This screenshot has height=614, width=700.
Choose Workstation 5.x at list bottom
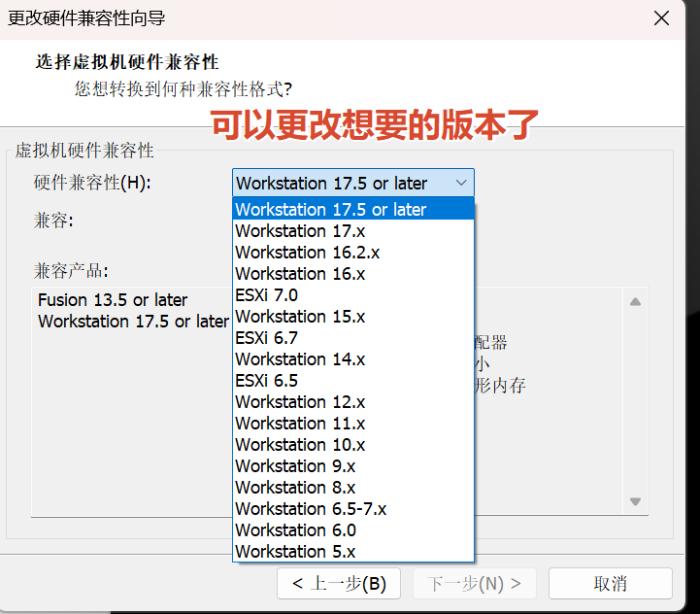tap(353, 552)
